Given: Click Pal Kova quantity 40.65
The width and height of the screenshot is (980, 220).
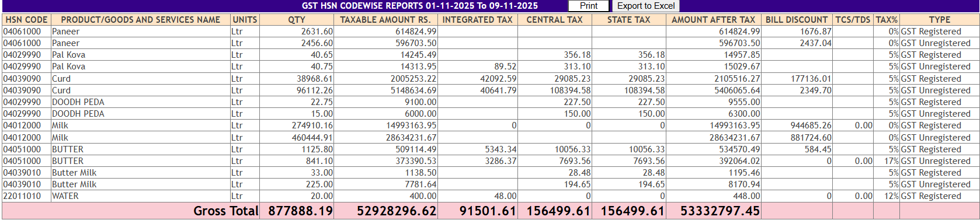Looking at the screenshot, I should [322, 55].
